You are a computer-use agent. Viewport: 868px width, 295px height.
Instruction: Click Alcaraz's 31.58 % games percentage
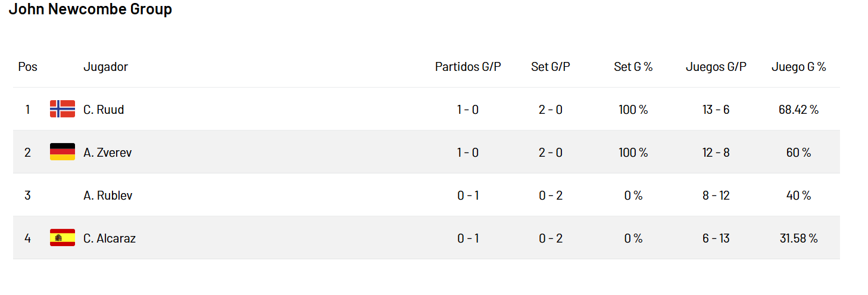799,238
